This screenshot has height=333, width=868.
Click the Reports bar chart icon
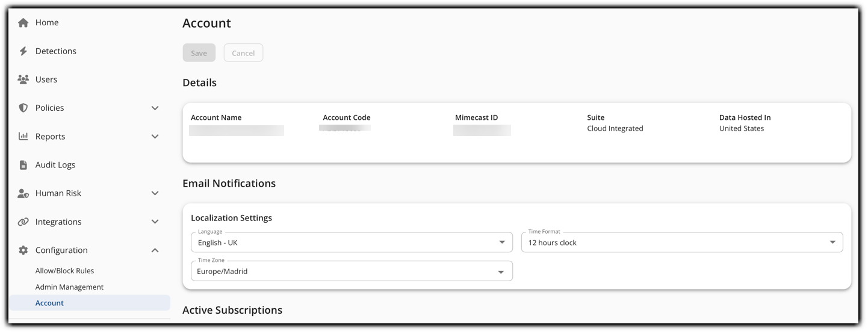pyautogui.click(x=23, y=137)
